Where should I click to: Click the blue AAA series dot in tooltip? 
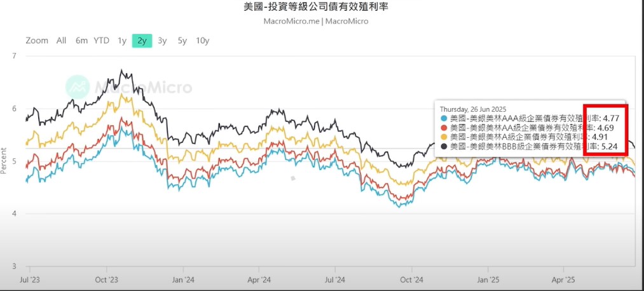(x=444, y=119)
